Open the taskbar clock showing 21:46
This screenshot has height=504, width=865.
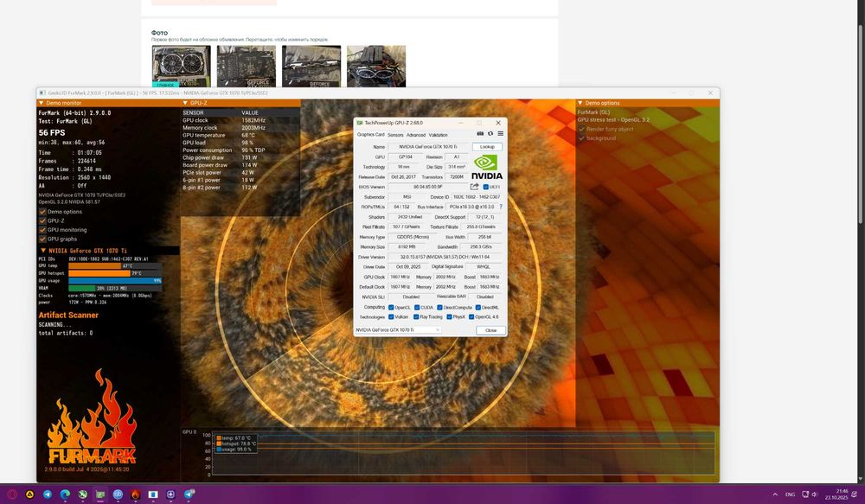[x=836, y=494]
